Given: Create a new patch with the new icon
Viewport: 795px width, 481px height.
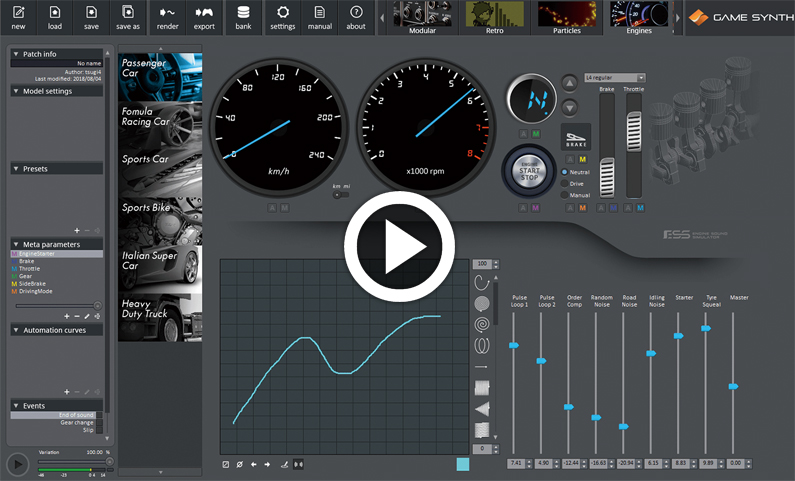Looking at the screenshot, I should [18, 12].
